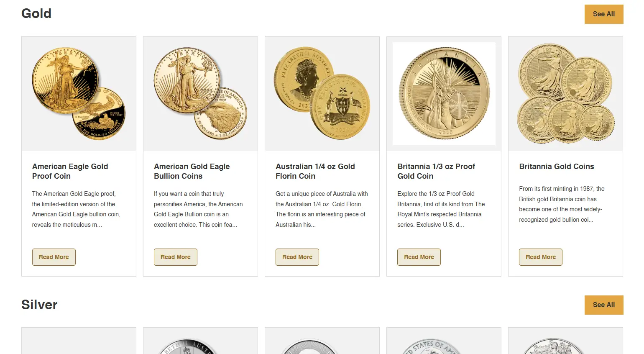Image resolution: width=644 pixels, height=354 pixels.
Task: Read More about the Australian 1/4 oz Gold Florin
Action: pyautogui.click(x=297, y=257)
